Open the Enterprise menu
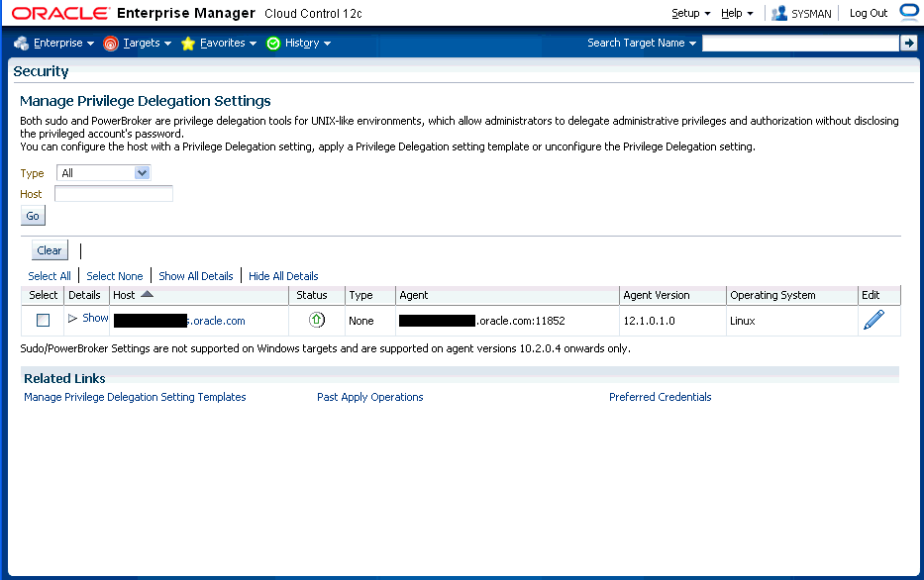The width and height of the screenshot is (924, 580). coord(63,43)
